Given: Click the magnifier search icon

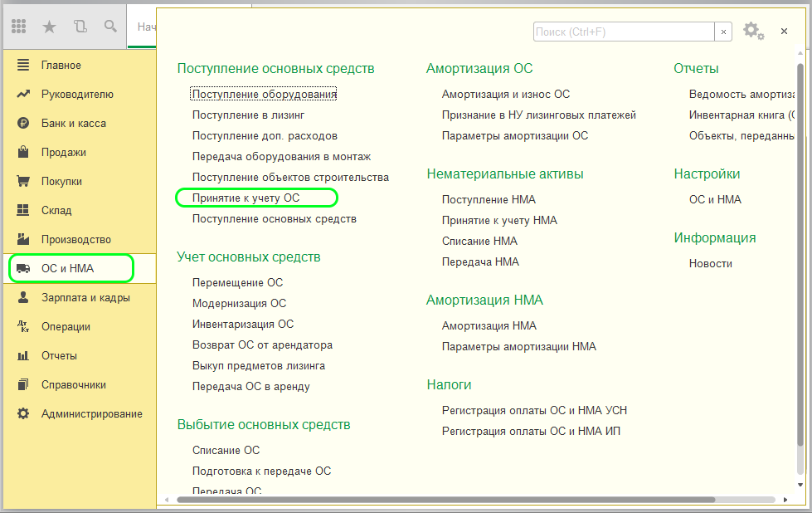Looking at the screenshot, I should click(x=109, y=27).
